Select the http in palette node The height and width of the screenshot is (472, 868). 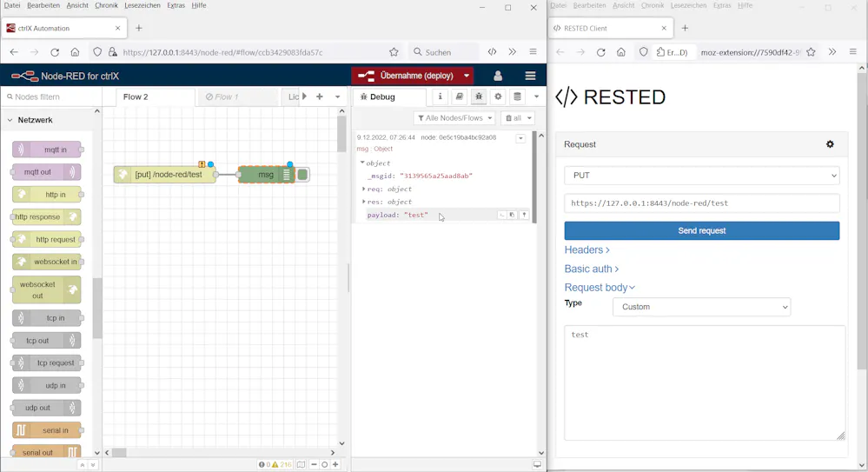47,195
